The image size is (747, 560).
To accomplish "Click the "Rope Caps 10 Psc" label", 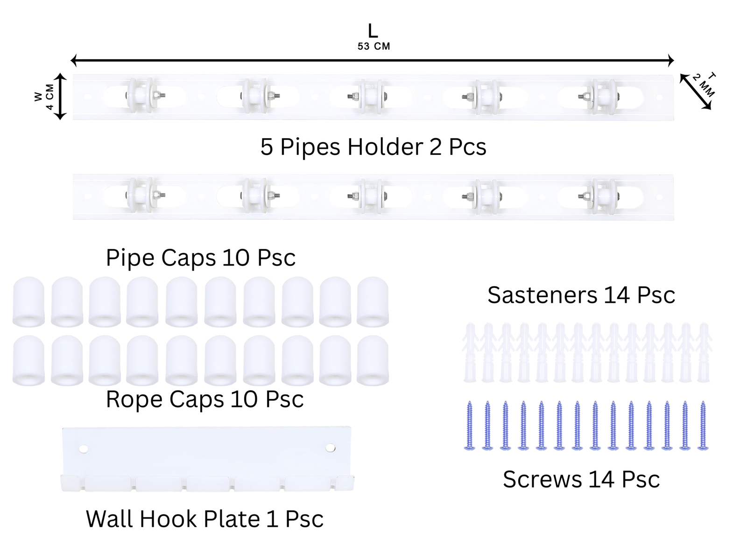I will pos(204,399).
